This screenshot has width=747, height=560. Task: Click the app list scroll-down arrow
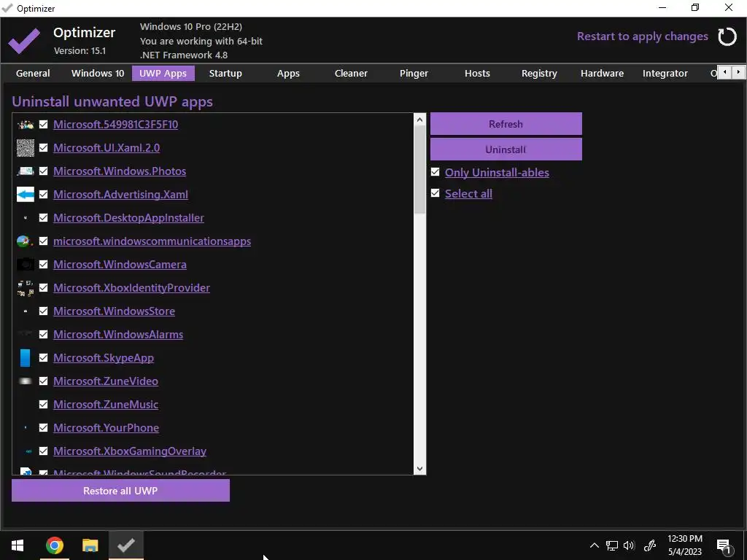419,469
